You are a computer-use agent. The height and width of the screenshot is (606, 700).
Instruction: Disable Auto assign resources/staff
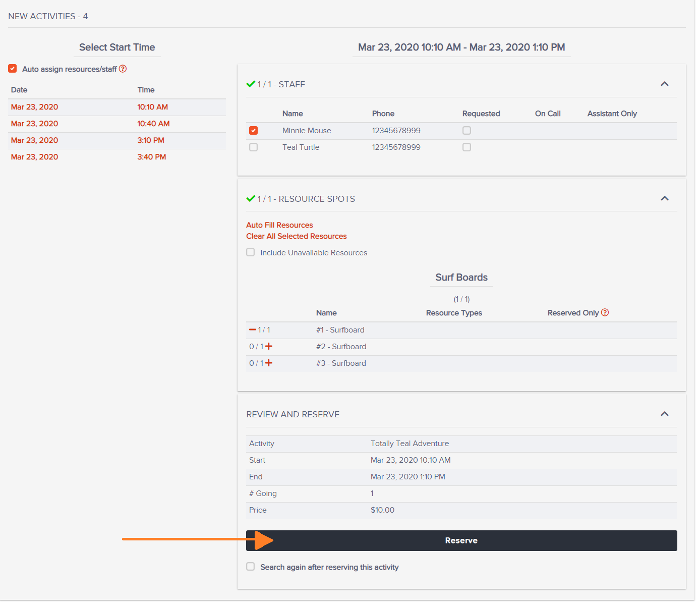coord(12,68)
